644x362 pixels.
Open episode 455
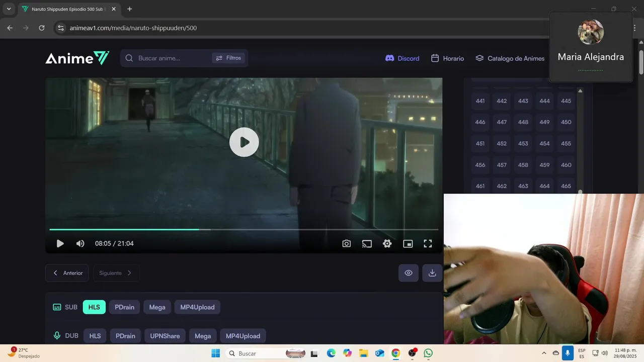566,144
